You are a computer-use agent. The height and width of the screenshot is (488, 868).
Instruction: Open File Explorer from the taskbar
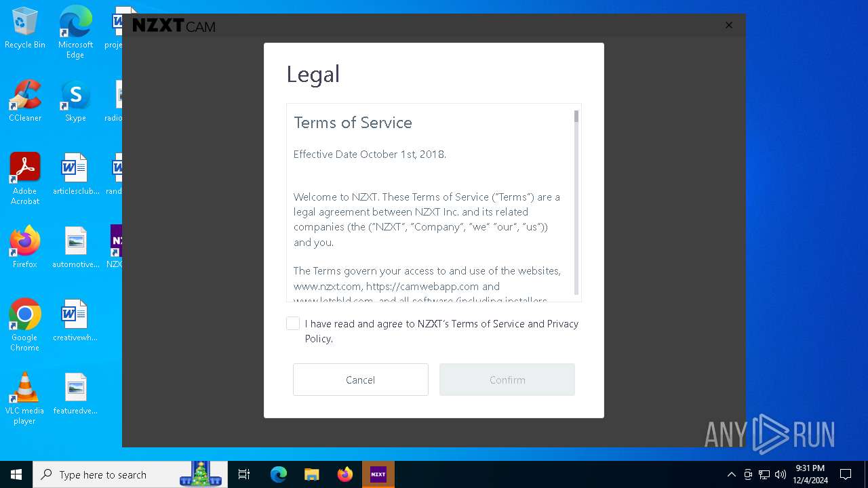click(x=311, y=474)
